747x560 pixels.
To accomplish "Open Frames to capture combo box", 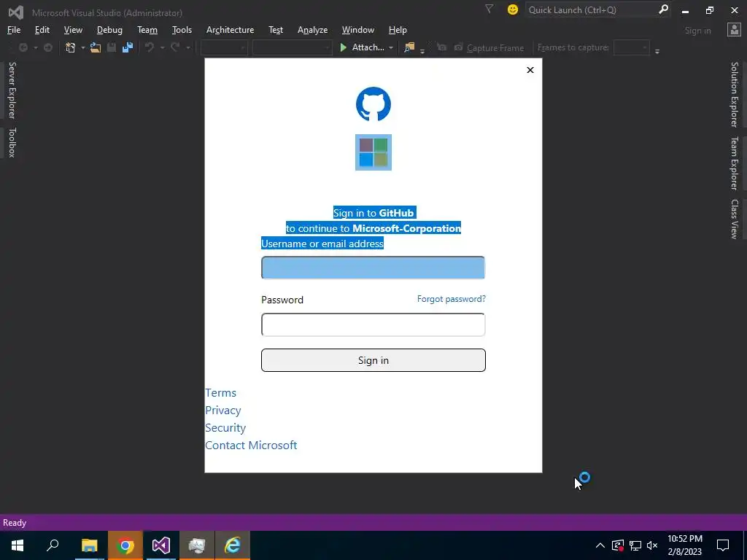I will click(x=632, y=47).
